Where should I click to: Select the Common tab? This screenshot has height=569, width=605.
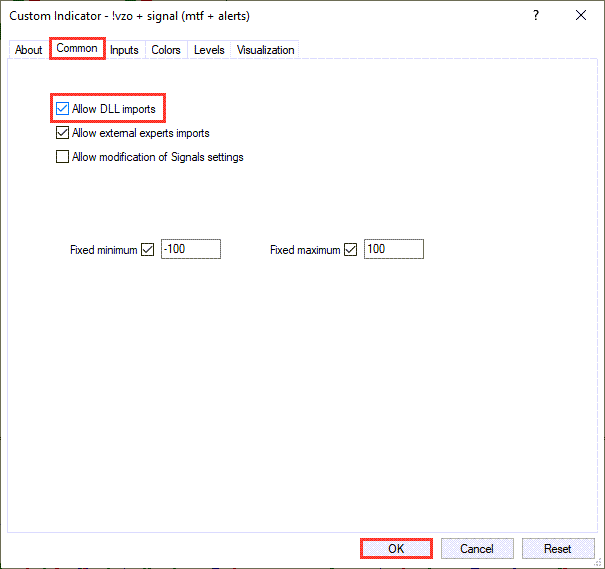click(x=77, y=48)
